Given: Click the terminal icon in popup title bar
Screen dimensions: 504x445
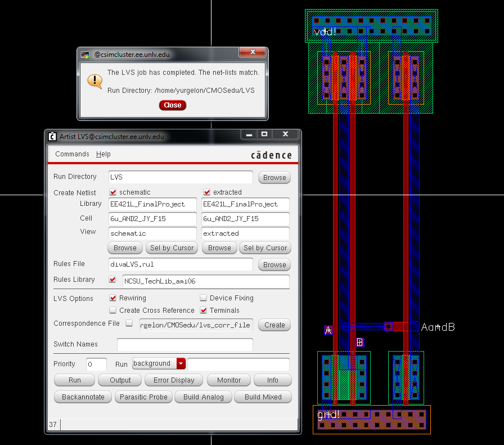Looking at the screenshot, I should click(85, 55).
